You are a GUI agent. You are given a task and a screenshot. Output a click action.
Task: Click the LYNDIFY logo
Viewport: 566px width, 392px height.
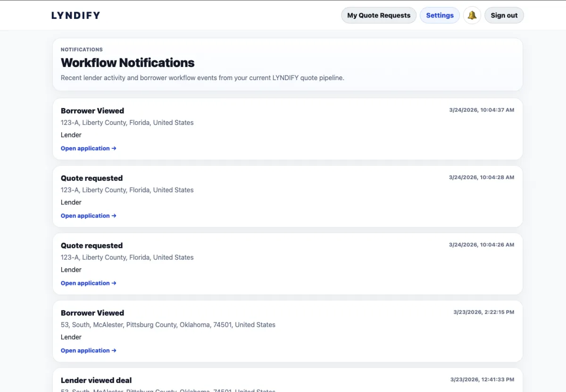(75, 16)
